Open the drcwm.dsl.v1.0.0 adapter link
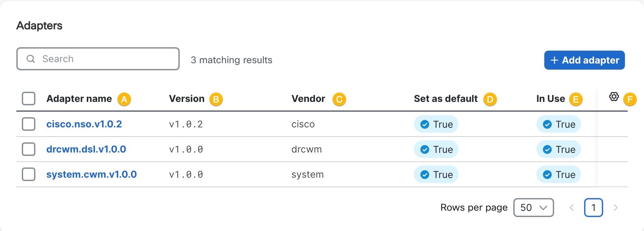This screenshot has height=231, width=644. tap(86, 149)
